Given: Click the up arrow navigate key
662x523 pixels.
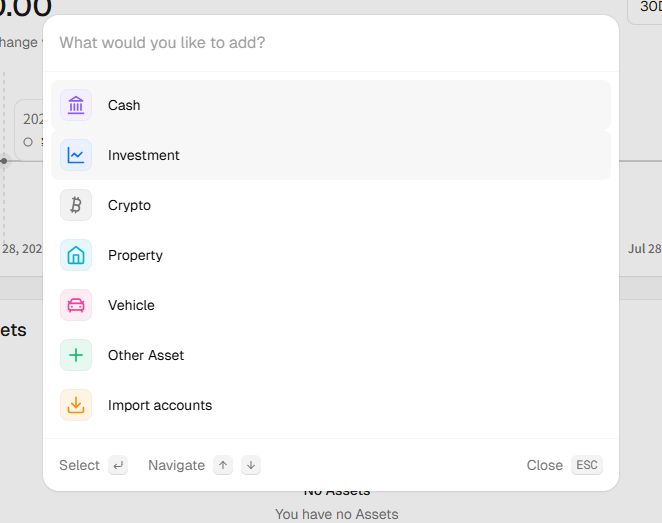Looking at the screenshot, I should click(x=223, y=465).
